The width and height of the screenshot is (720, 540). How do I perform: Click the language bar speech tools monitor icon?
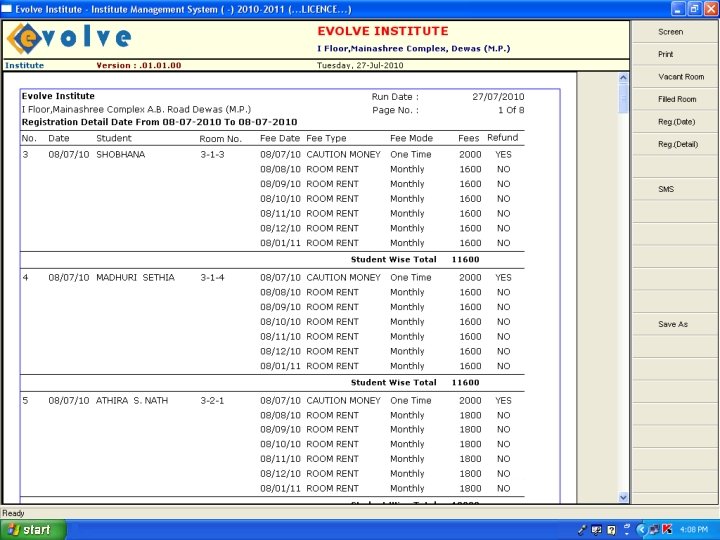coord(597,530)
